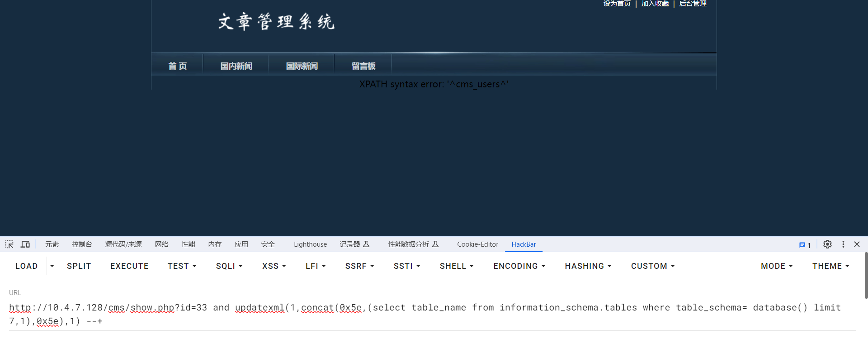This screenshot has width=868, height=339.
Task: Switch to the Cookie-Editor tab
Action: click(x=477, y=244)
